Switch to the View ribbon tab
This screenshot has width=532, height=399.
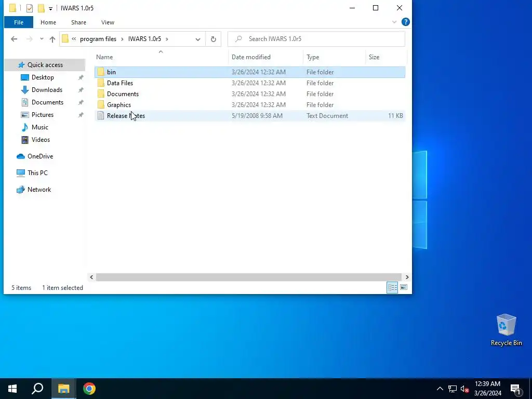click(x=108, y=22)
